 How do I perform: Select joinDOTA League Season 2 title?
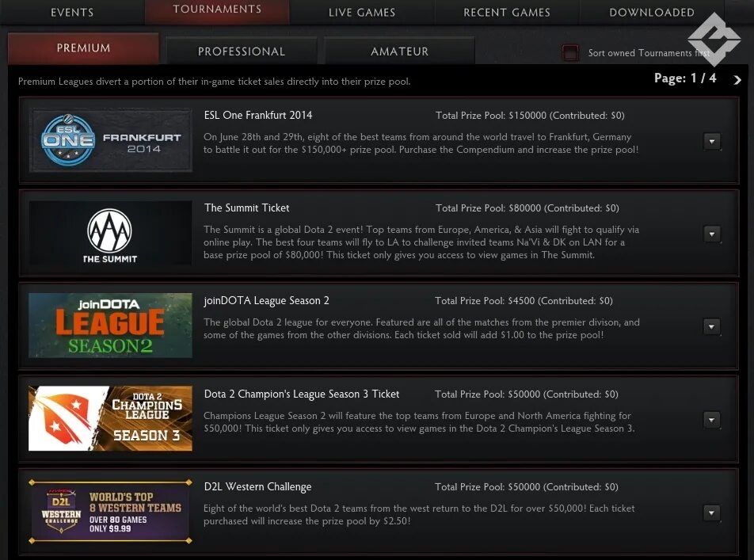pyautogui.click(x=266, y=301)
